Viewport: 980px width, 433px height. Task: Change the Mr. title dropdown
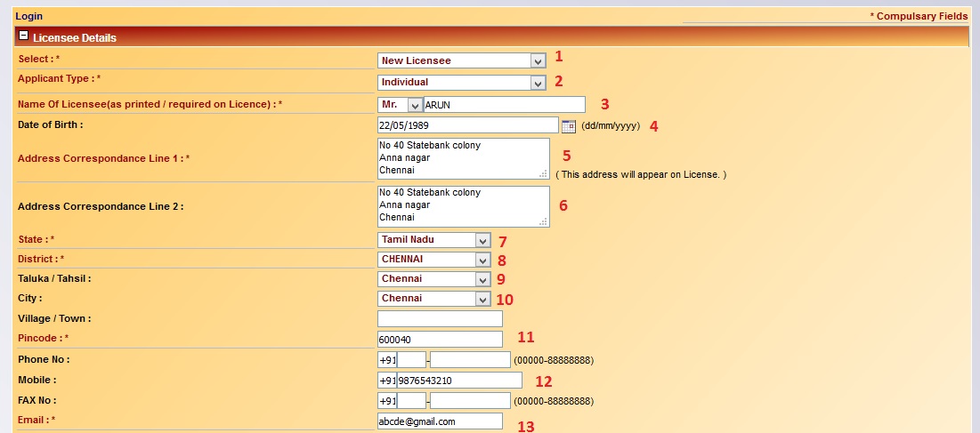point(399,104)
